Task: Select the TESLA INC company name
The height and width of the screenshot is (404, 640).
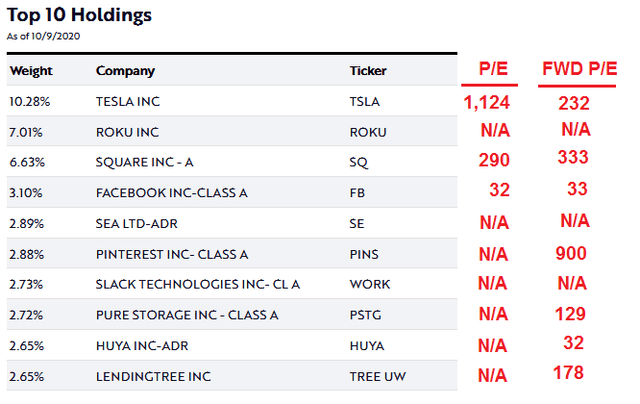Action: (x=128, y=102)
